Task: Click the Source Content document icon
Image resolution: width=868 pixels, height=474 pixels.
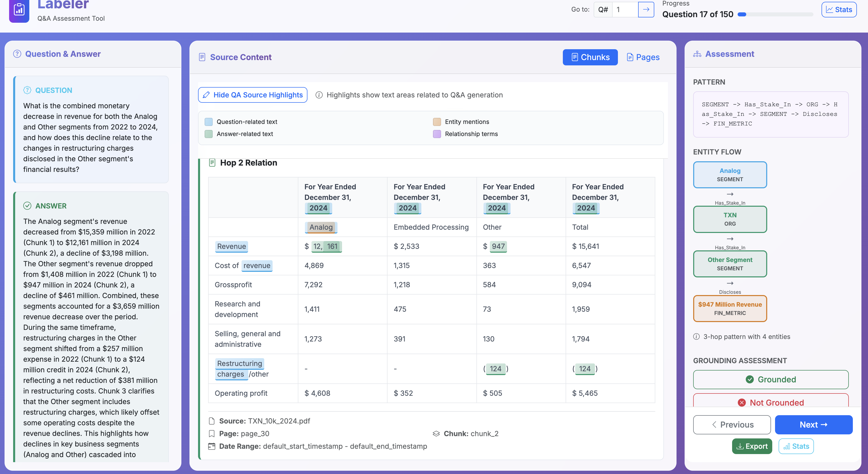Action: (202, 57)
